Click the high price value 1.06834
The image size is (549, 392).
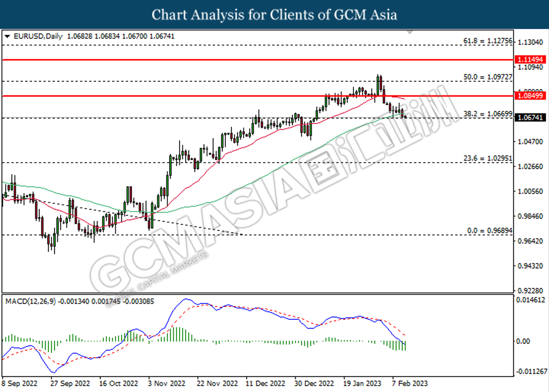(x=107, y=37)
